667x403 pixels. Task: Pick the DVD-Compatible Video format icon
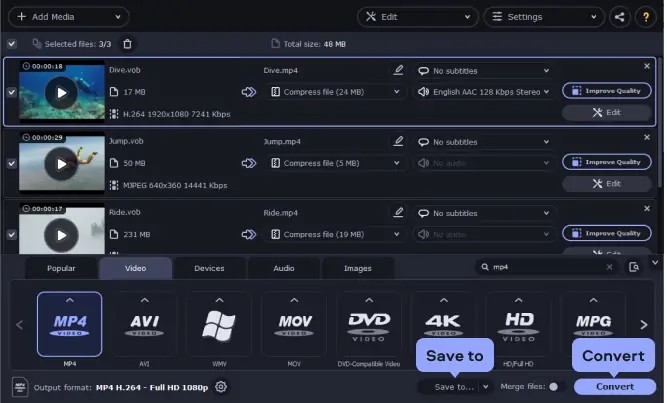(x=369, y=328)
